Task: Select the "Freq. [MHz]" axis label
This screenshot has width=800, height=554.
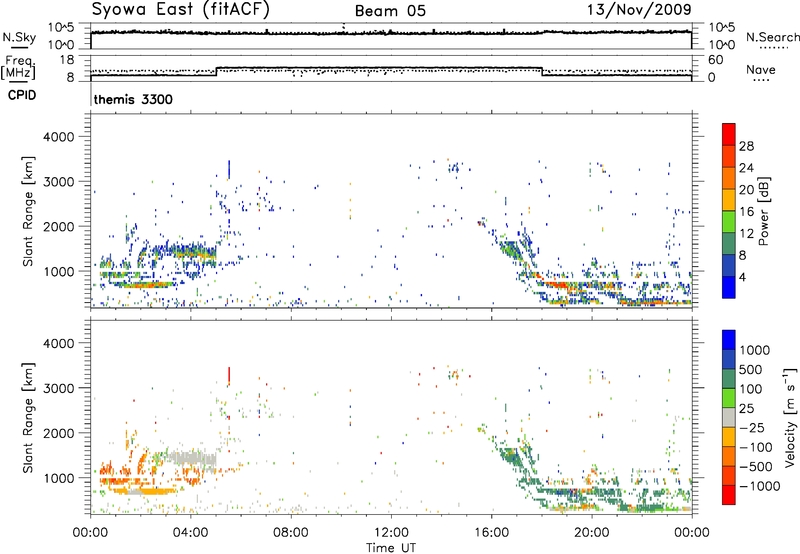Action: click(18, 67)
